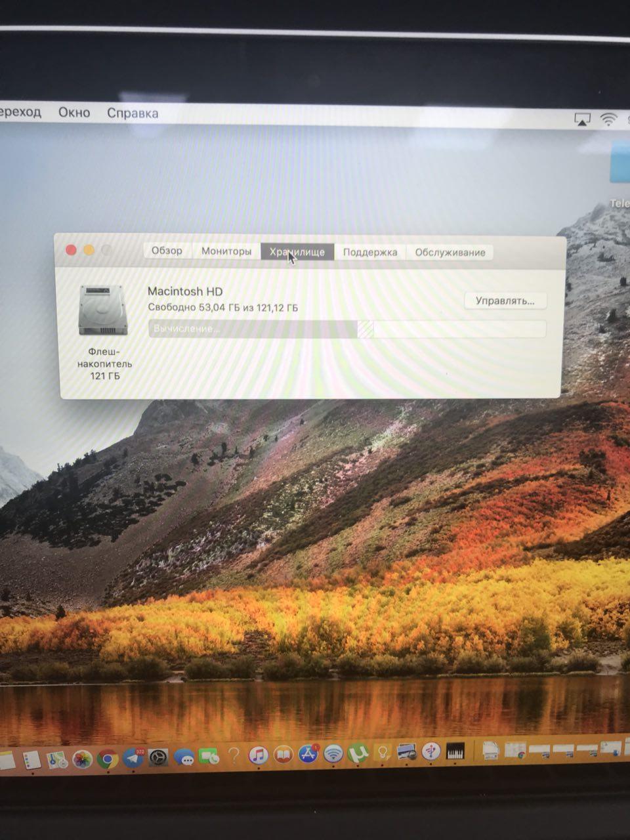This screenshot has width=630, height=840.
Task: Open the Photos app in dock
Action: 82,760
